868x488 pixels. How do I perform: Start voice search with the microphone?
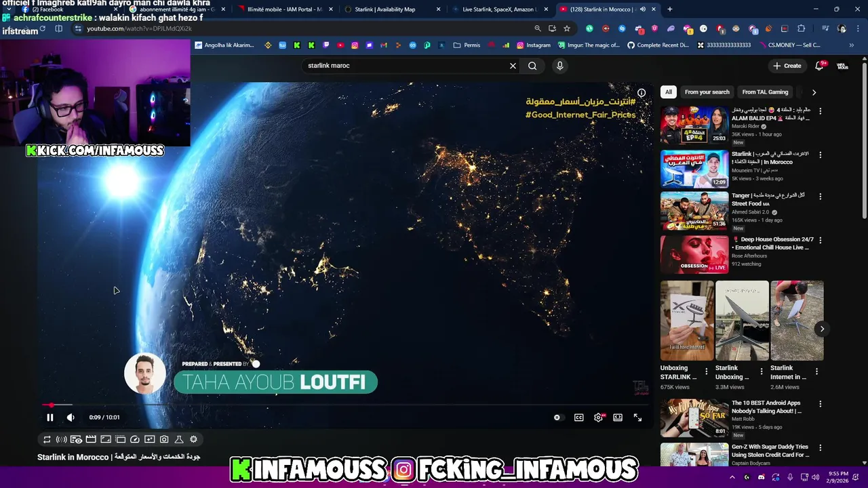click(x=559, y=66)
